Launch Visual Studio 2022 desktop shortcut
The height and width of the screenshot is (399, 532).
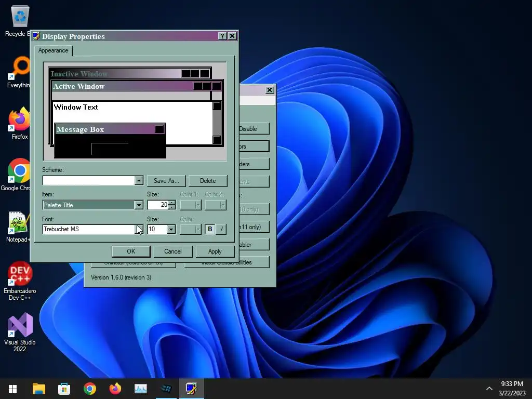coord(20,332)
